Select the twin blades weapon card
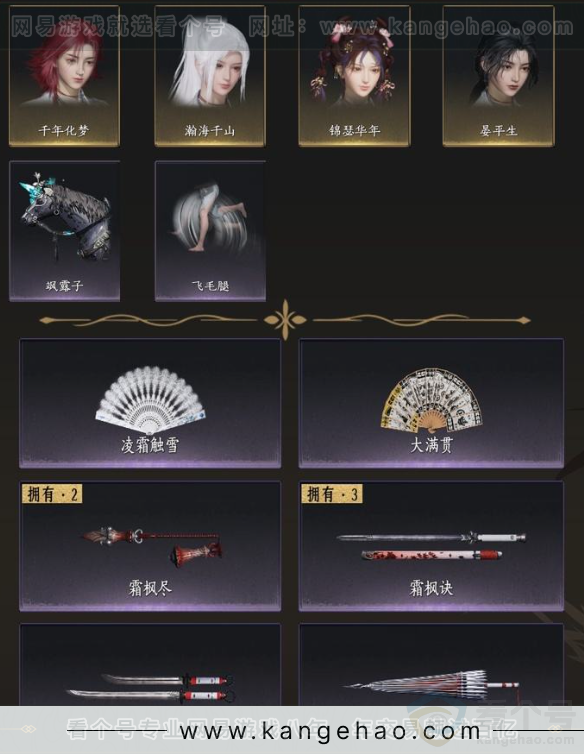The height and width of the screenshot is (755, 584). pyautogui.click(x=150, y=665)
